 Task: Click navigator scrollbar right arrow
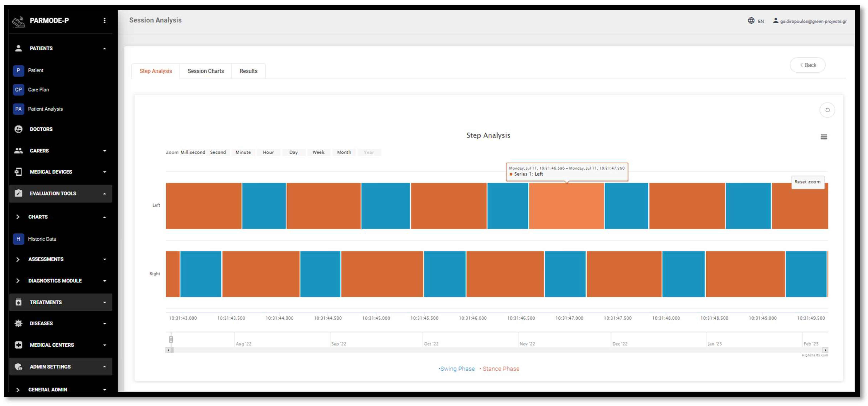825,350
